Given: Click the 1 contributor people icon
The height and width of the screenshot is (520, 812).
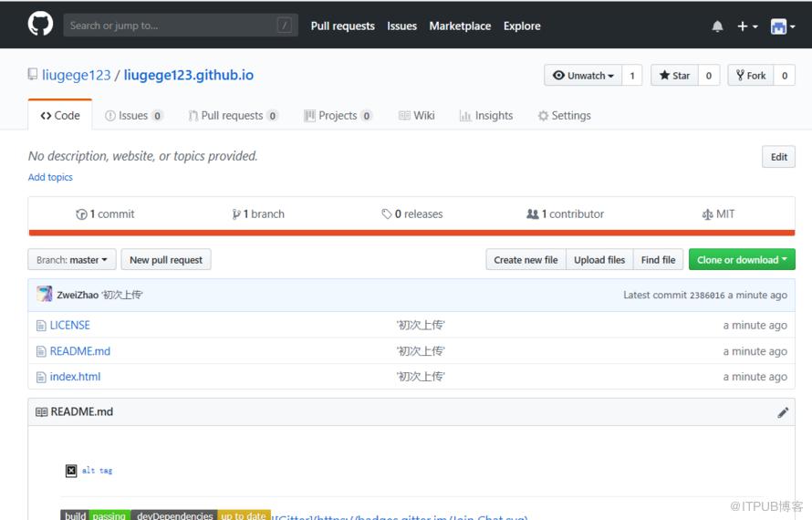Looking at the screenshot, I should (x=532, y=213).
